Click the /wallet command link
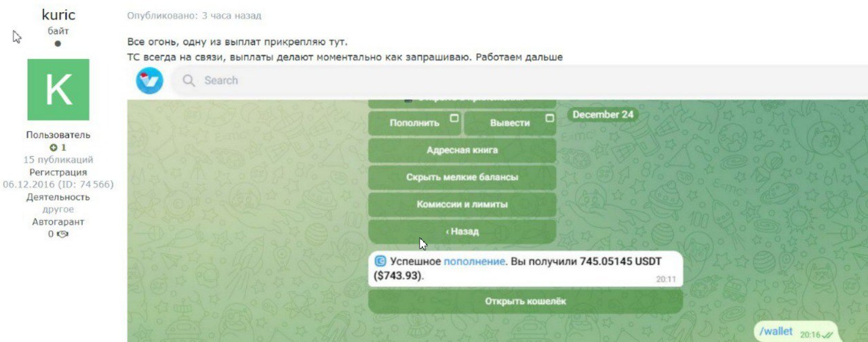868x342 pixels. point(776,331)
